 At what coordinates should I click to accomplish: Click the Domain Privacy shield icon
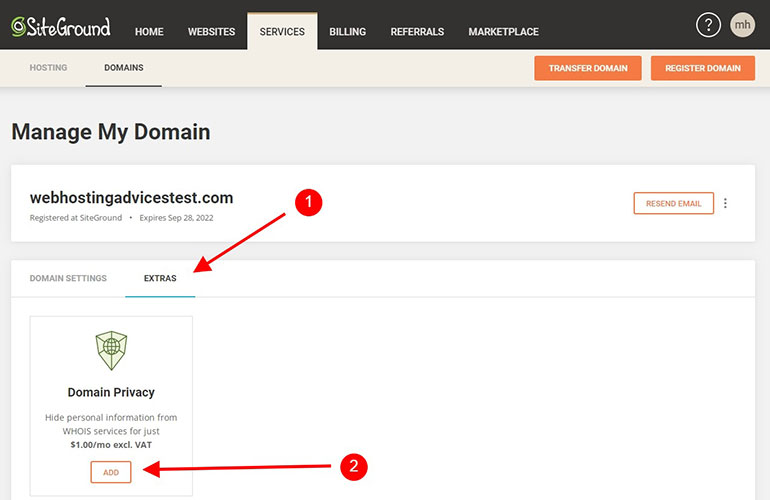(x=111, y=350)
